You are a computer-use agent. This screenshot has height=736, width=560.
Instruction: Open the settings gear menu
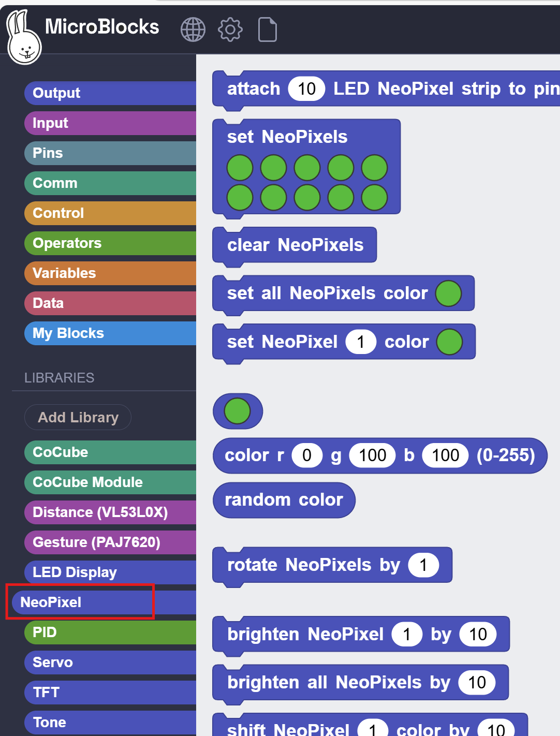tap(230, 30)
